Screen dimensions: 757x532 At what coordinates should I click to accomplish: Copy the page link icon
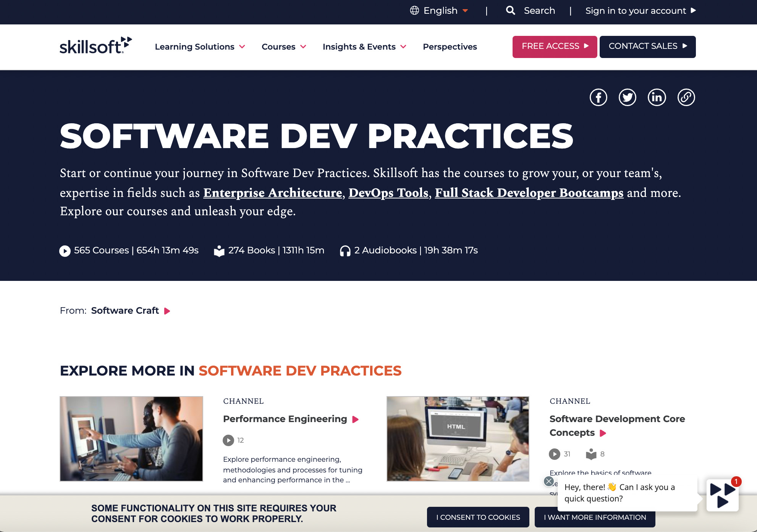(686, 97)
